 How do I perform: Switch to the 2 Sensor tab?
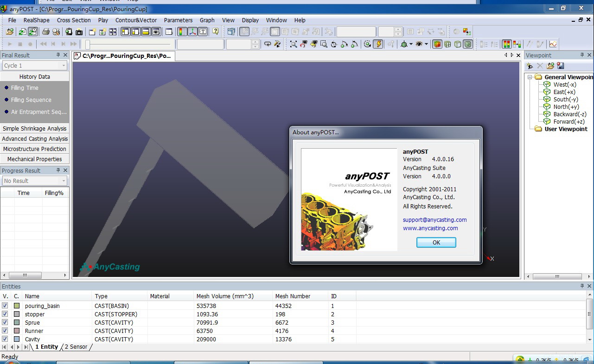tap(76, 346)
